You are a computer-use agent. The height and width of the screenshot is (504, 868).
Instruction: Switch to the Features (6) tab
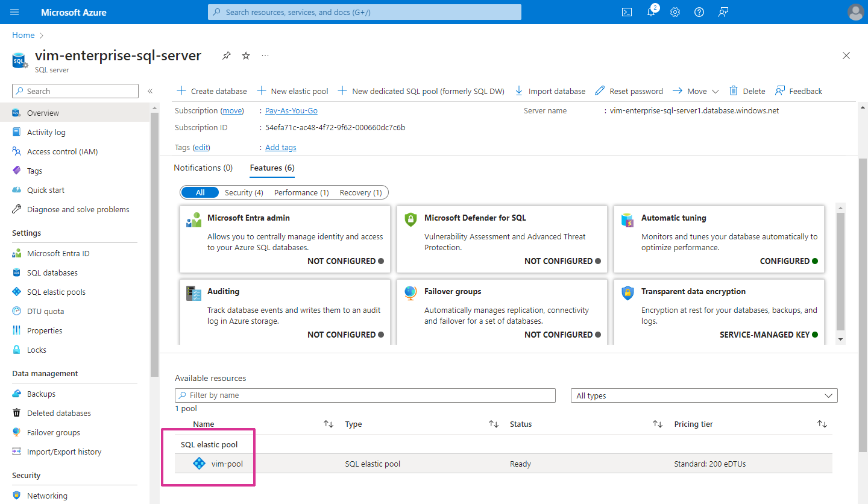click(x=272, y=168)
